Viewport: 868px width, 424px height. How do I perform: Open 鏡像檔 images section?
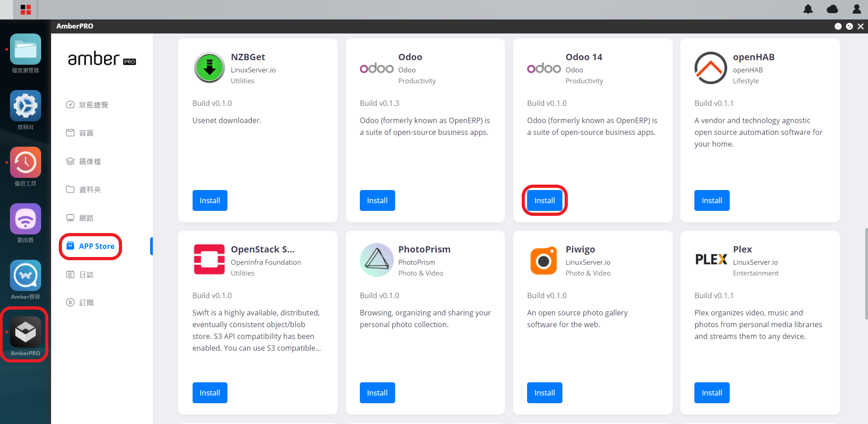tap(84, 161)
